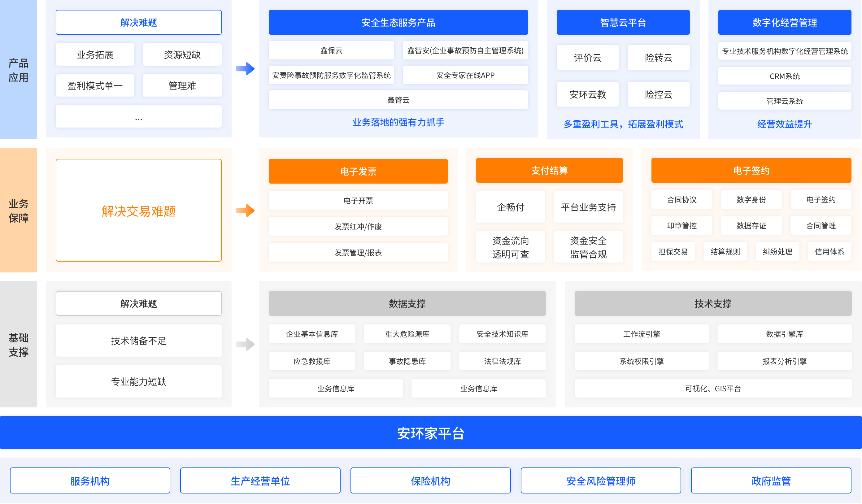Open 可视化、GIS平台
The width and height of the screenshot is (862, 504).
713,388
